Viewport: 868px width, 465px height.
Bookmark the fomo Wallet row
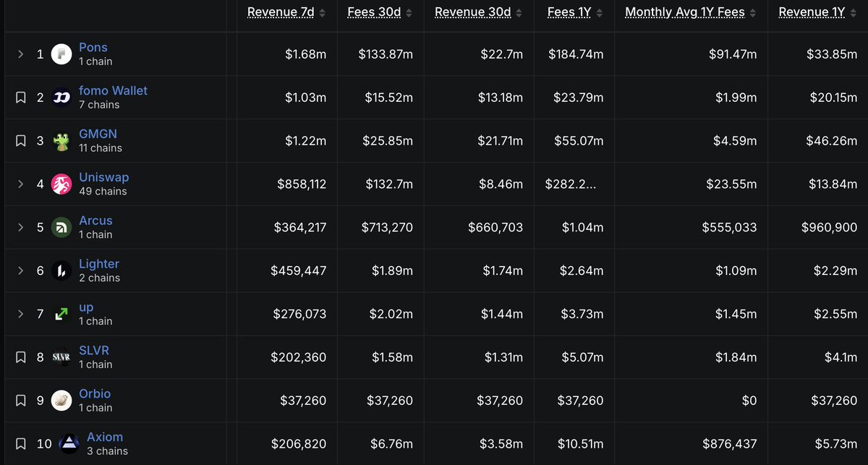pos(21,98)
